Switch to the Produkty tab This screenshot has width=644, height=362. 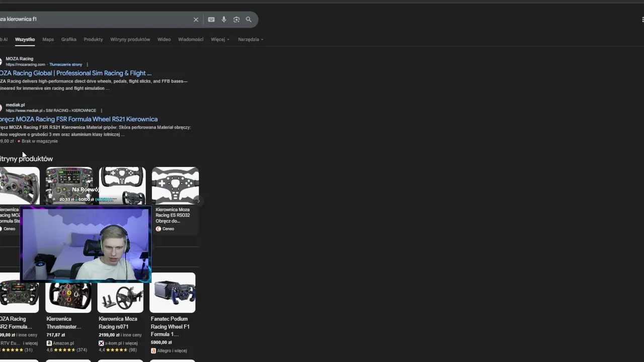tap(93, 39)
